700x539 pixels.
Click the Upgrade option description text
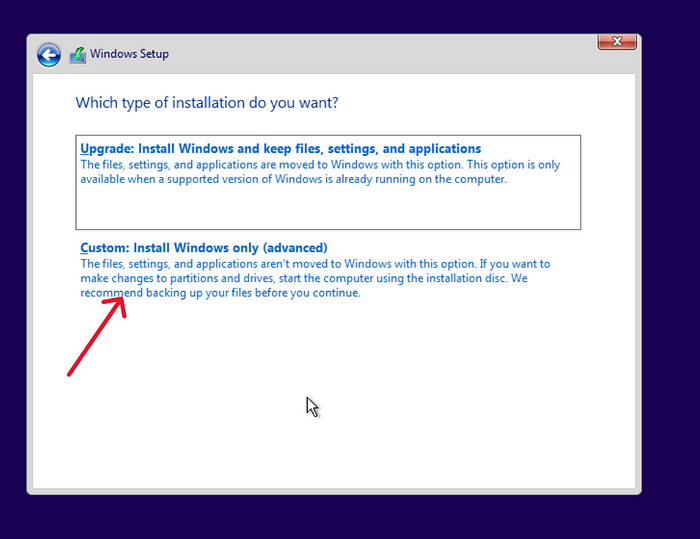tap(320, 172)
